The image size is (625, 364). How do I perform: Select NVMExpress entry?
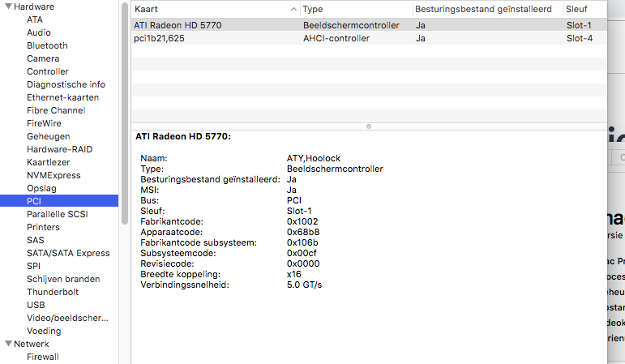coord(54,175)
